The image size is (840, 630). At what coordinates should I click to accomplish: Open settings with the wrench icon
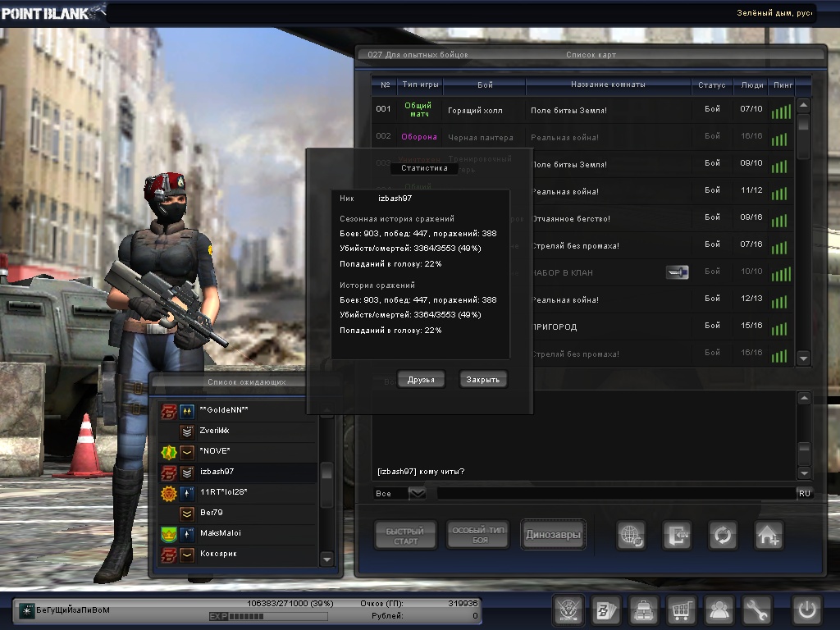756,609
